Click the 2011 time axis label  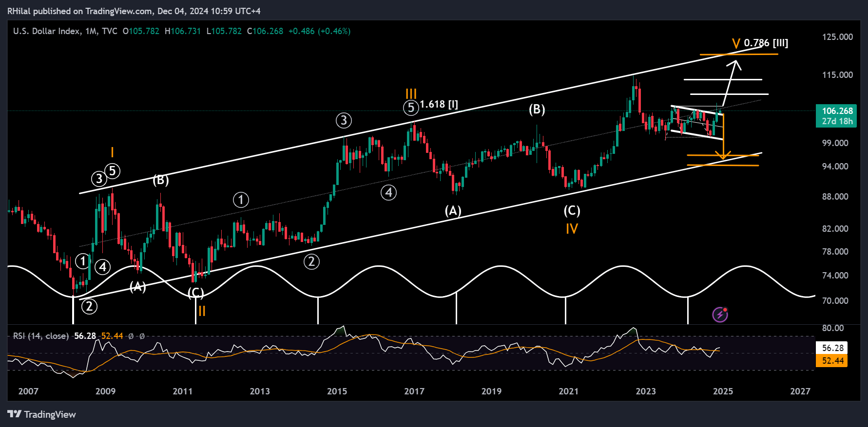(182, 391)
